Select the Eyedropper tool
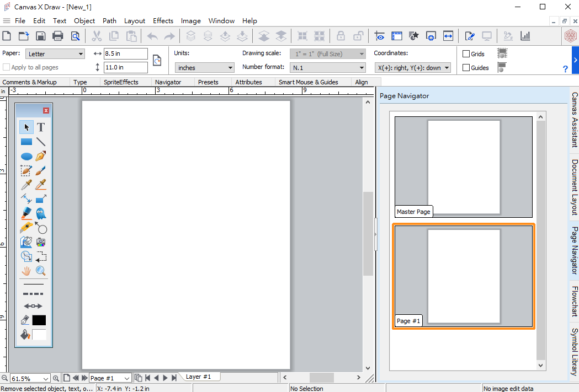 26,185
